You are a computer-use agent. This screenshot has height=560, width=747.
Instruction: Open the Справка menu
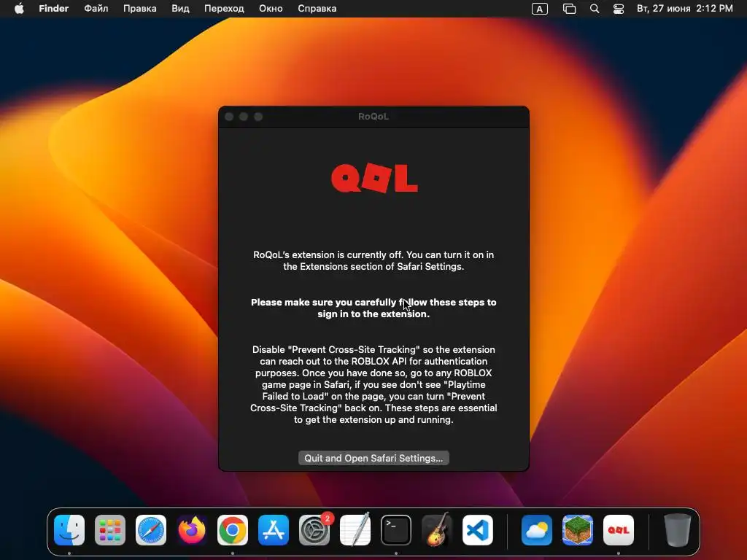point(317,9)
